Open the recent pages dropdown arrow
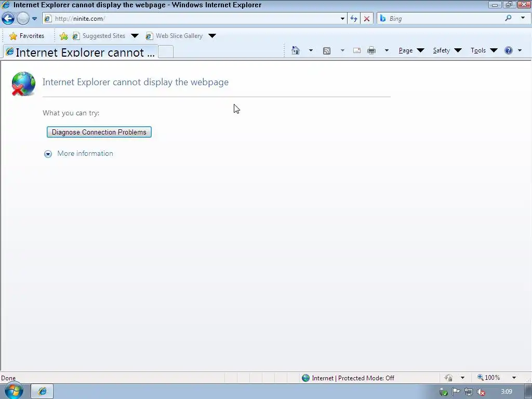The width and height of the screenshot is (532, 399). coord(35,19)
